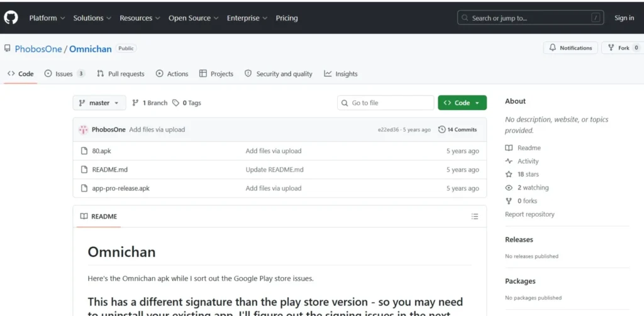Viewport: 644px width, 316px height.
Task: Open commit hash e22ed36
Action: coord(388,129)
